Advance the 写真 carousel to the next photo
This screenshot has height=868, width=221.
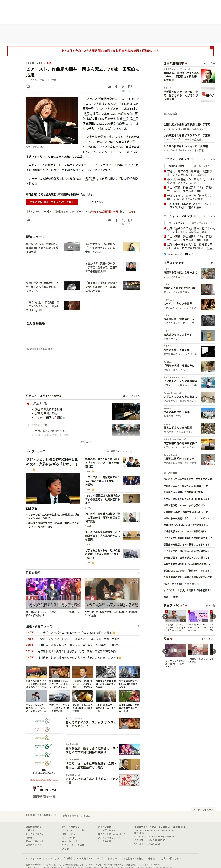[213, 651]
